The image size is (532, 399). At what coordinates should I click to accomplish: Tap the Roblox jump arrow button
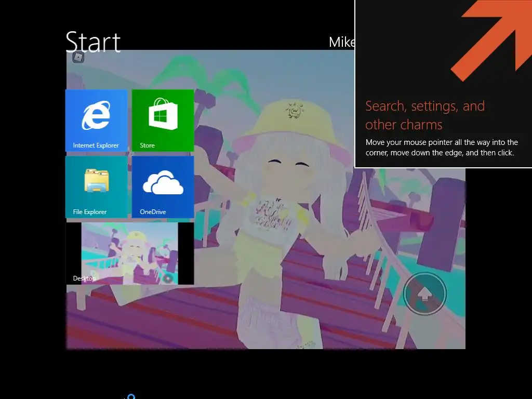coord(425,294)
